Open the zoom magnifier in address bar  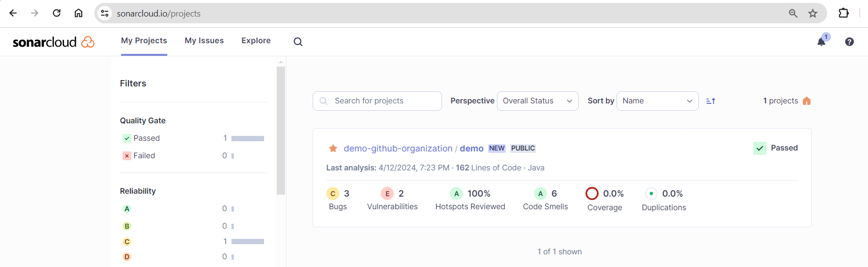tap(793, 13)
